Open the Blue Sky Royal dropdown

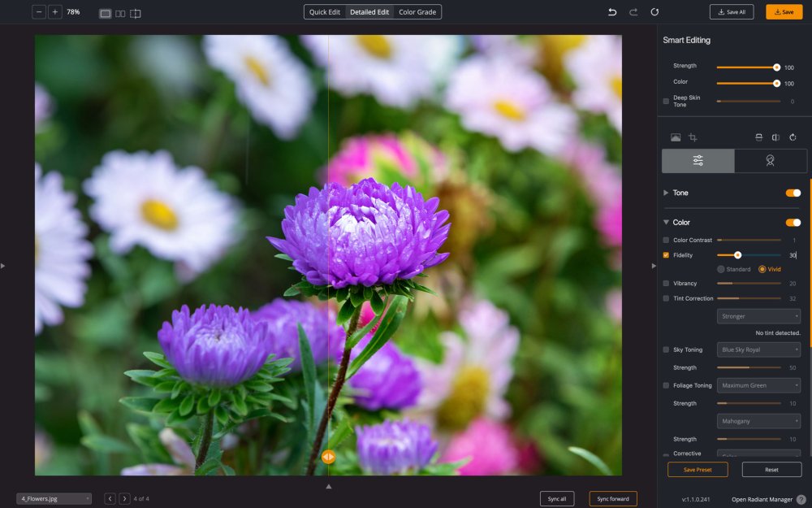point(758,350)
